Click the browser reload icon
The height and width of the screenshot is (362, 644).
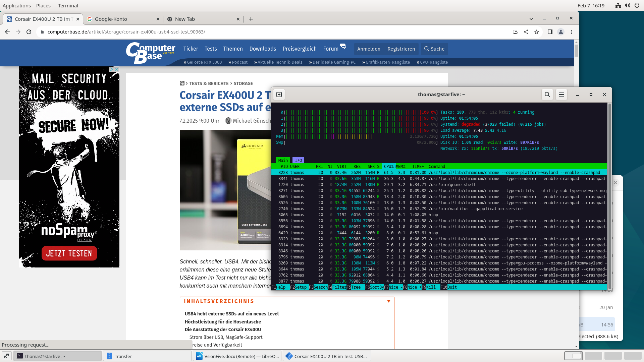click(x=29, y=32)
